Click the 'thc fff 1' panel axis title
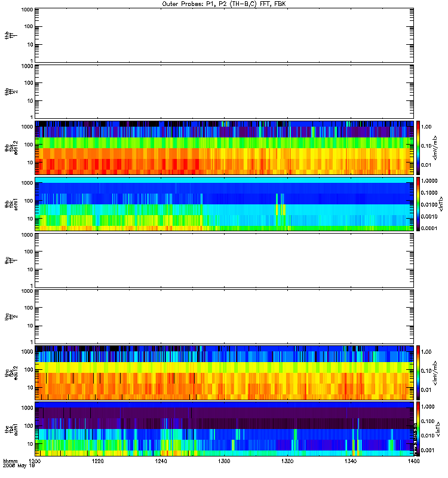The height and width of the screenshot is (478, 448). tap(11, 261)
